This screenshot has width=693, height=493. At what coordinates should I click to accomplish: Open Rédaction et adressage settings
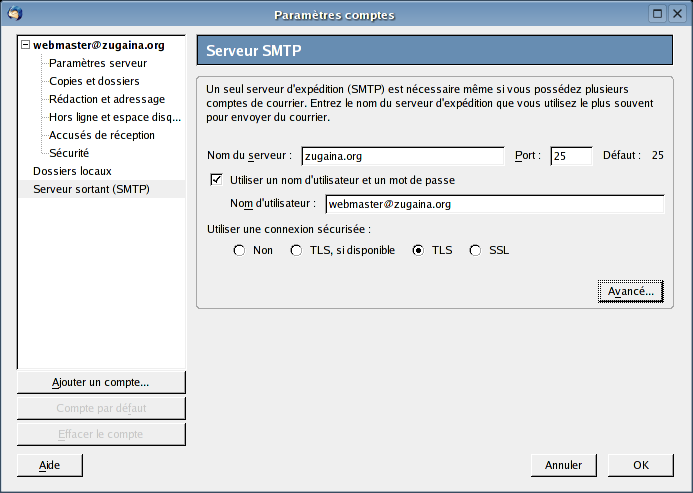point(107,99)
